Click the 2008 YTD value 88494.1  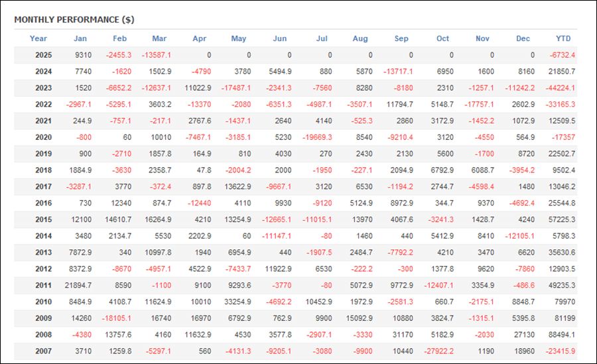[x=560, y=335]
